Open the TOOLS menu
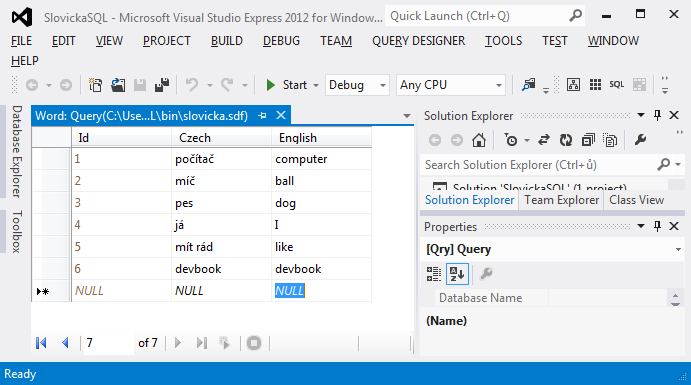Viewport: 691px width, 385px height. tap(503, 41)
